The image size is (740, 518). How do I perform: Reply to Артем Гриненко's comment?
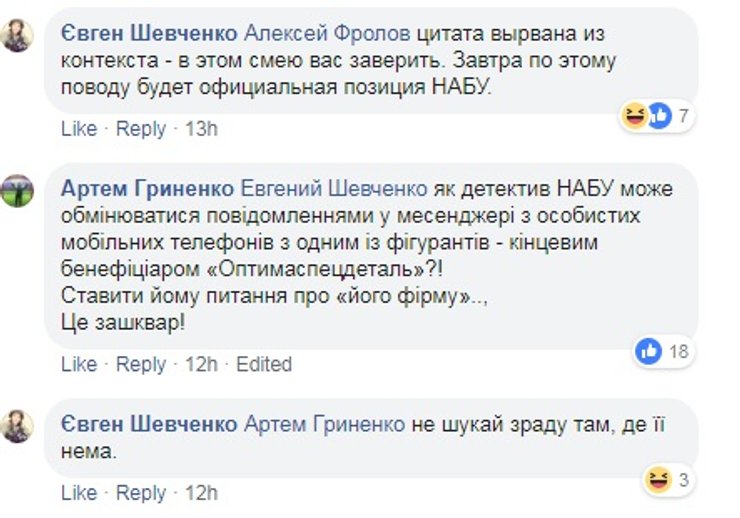point(141,364)
